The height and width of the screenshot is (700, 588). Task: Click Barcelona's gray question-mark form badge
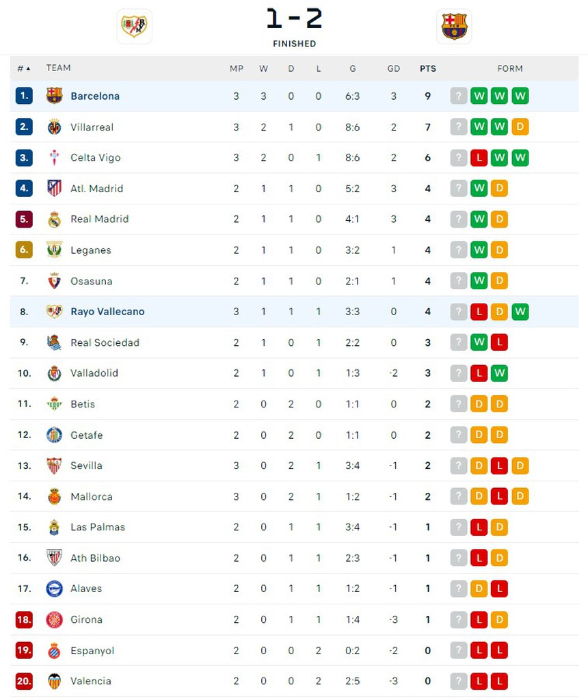(x=459, y=96)
